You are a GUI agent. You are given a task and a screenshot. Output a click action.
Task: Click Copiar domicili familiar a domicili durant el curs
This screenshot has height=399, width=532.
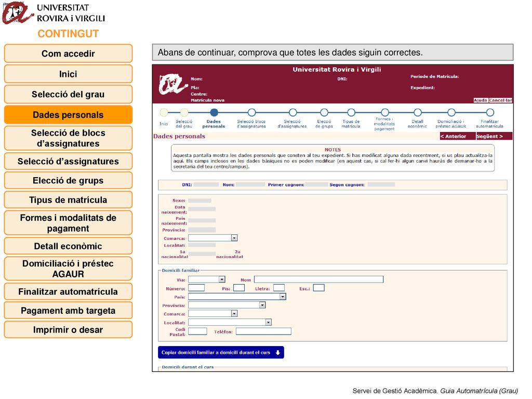221,353
